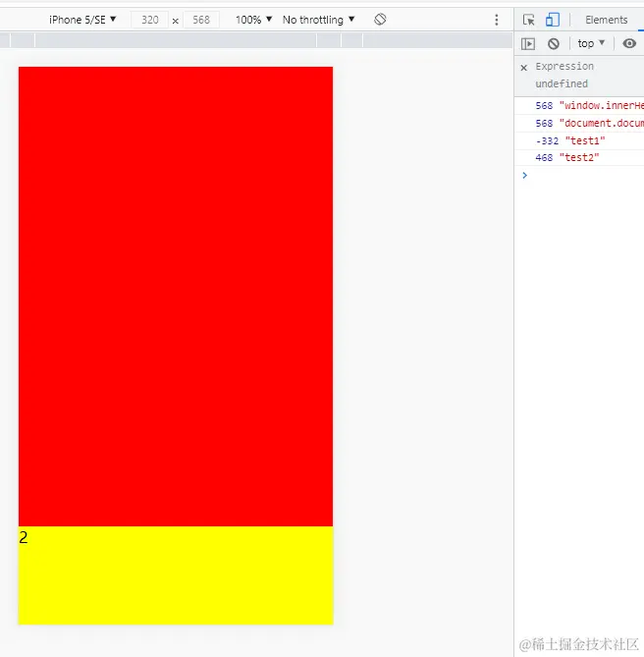The height and width of the screenshot is (657, 644).
Task: Open the three-dot device toolbar menu
Action: point(497,20)
